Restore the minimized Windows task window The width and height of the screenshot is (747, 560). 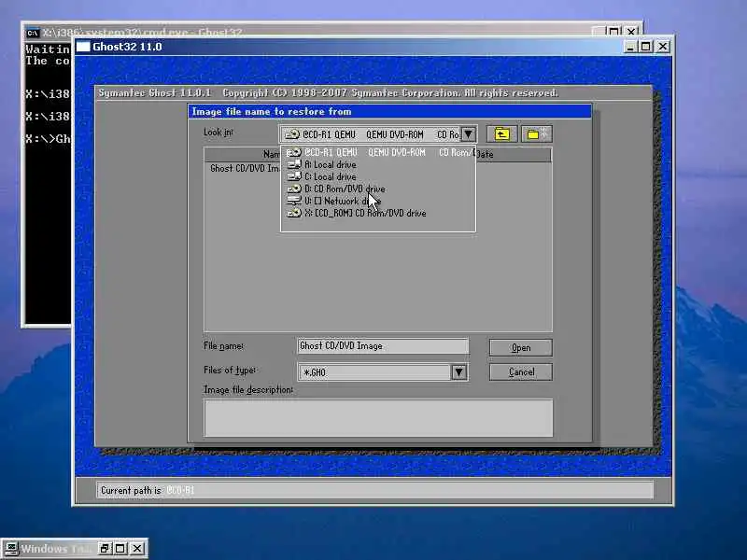(104, 549)
